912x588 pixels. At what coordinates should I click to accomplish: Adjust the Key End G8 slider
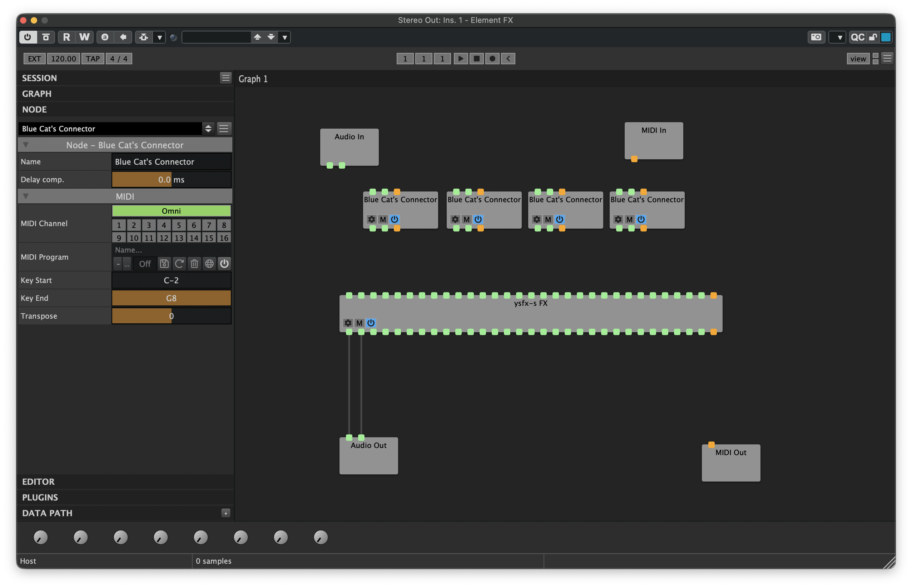click(172, 298)
